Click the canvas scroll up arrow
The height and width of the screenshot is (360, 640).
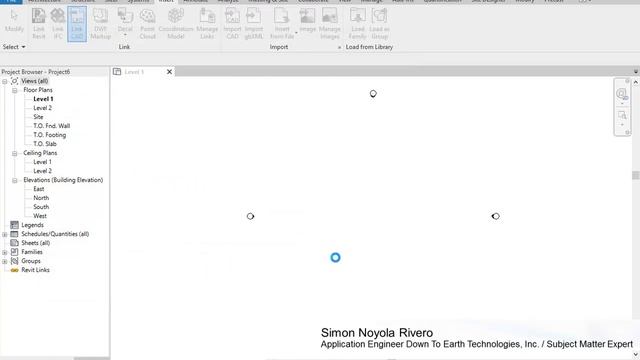pyautogui.click(x=636, y=82)
